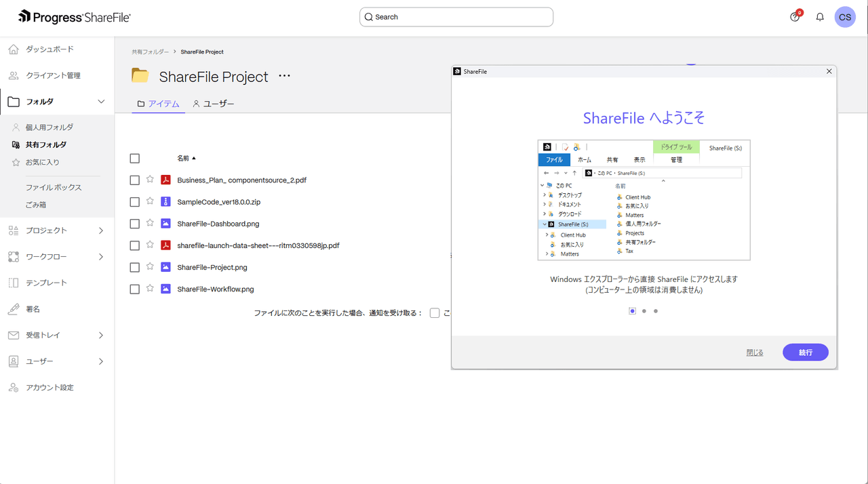Select the second page dot in the welcome dialog
Screen dimensions: 868x484
[644, 311]
